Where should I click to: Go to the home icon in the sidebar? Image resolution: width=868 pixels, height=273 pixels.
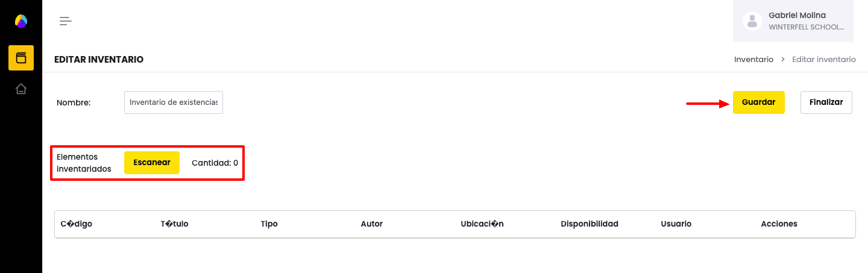point(21,89)
